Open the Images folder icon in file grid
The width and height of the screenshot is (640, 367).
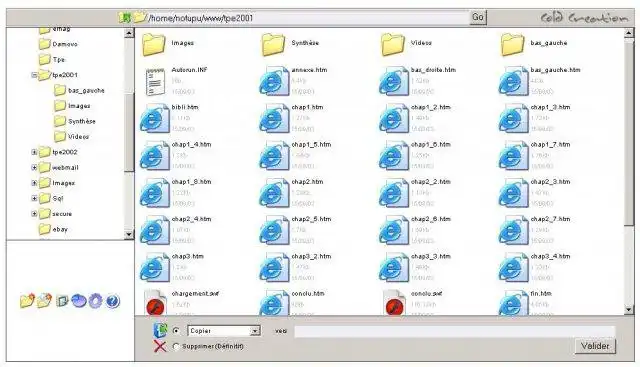(153, 44)
